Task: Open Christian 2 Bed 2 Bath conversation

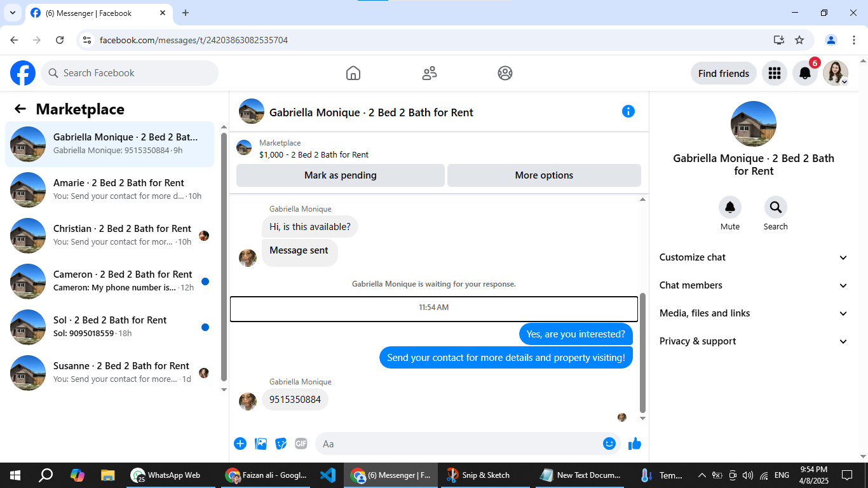Action: click(x=110, y=236)
